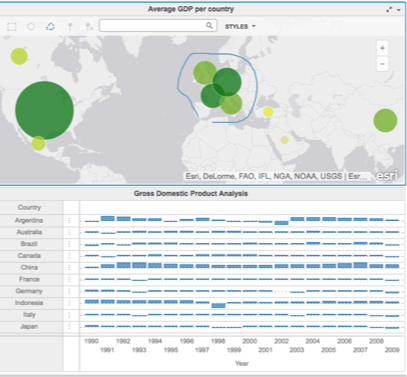
Task: Select the Indonesia row label
Action: [29, 303]
